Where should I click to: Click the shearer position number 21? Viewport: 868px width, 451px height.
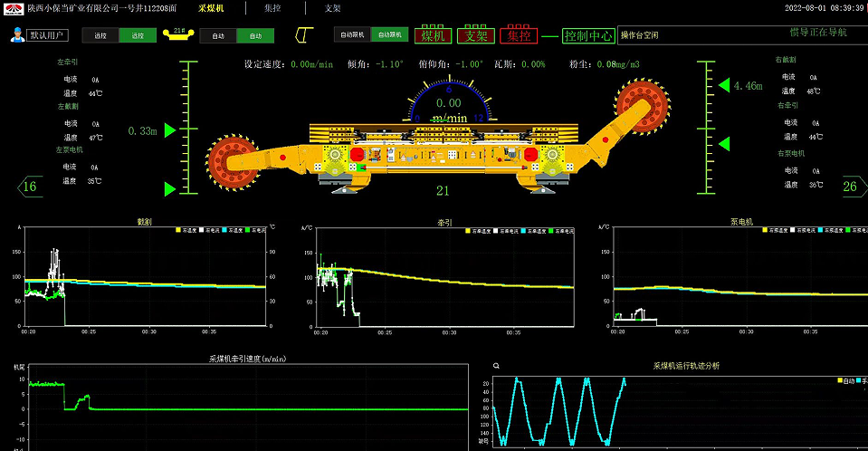443,190
